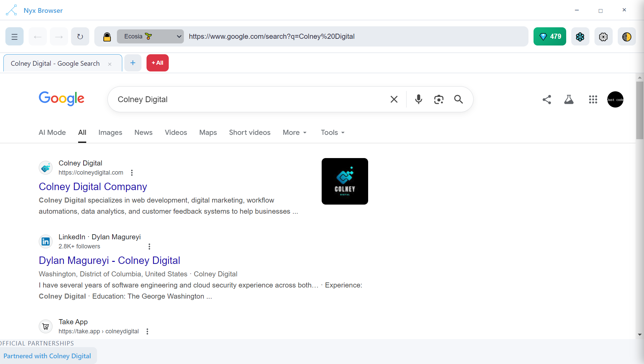Open options for colneydigital.com result
This screenshot has height=364, width=644.
tap(132, 173)
